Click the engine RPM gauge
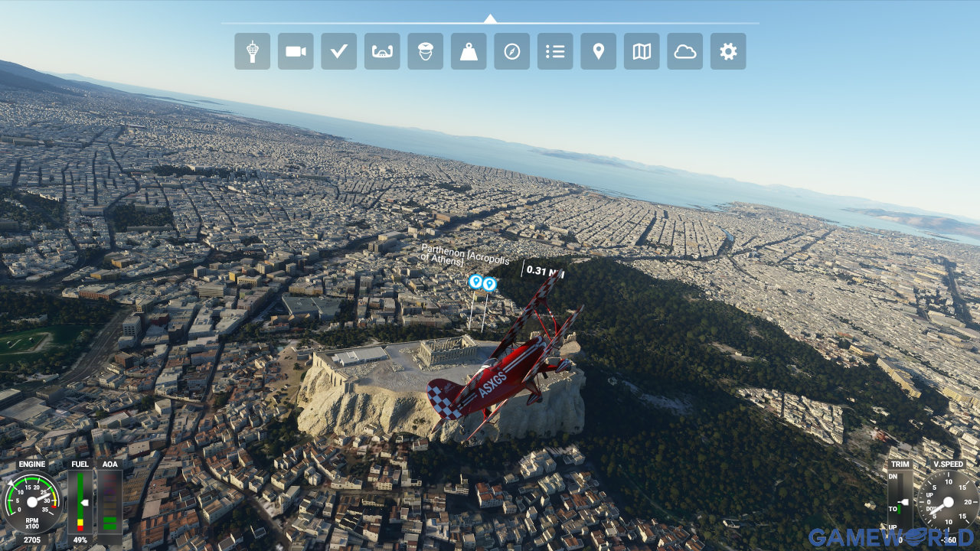The image size is (980, 551). (32, 502)
